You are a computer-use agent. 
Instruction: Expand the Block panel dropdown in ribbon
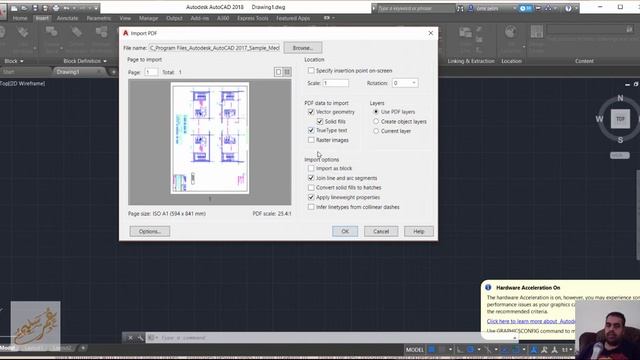coord(22,61)
